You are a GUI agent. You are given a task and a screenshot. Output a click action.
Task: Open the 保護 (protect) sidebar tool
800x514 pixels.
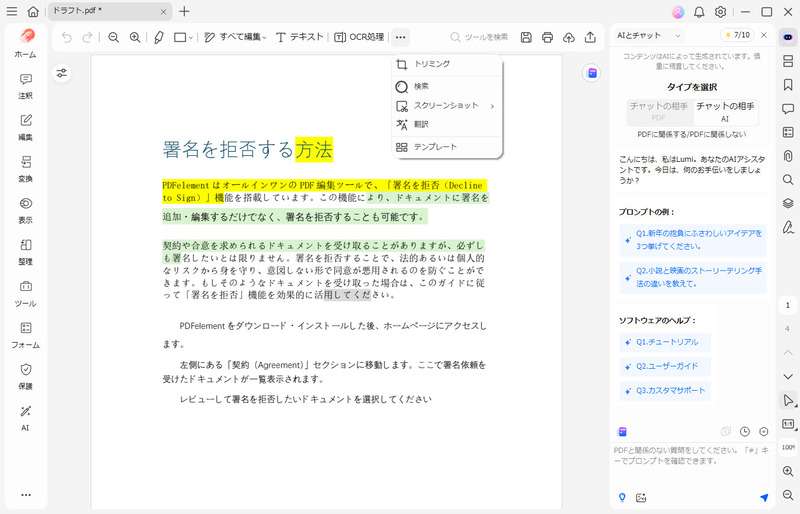(25, 376)
